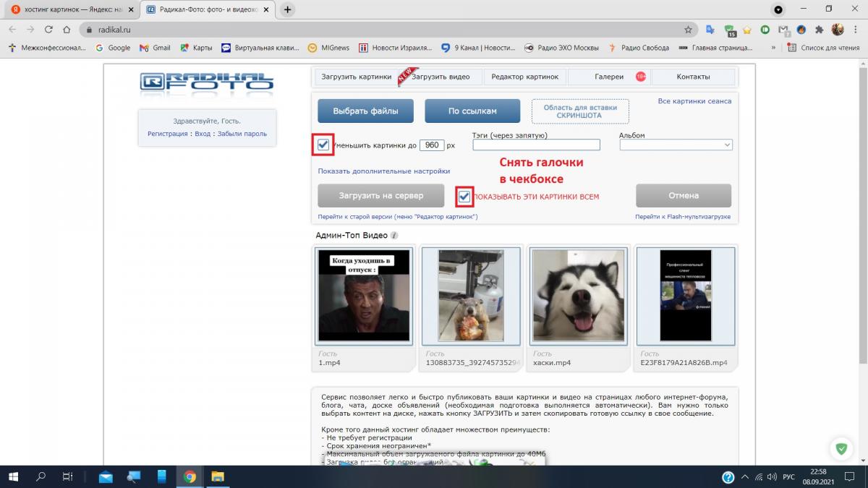Open the Редактор картинок tab
Viewport: 868px width, 488px height.
point(525,77)
